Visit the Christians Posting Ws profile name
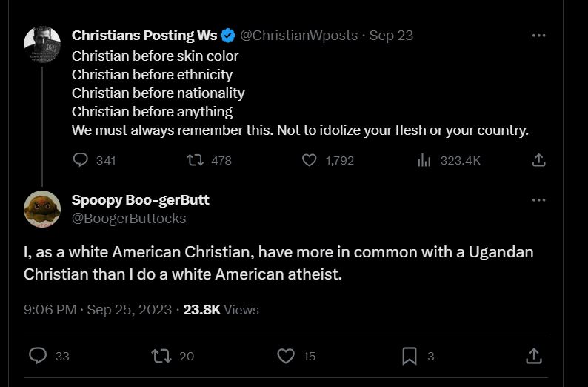Viewport: 588px width, 387px height. (144, 36)
